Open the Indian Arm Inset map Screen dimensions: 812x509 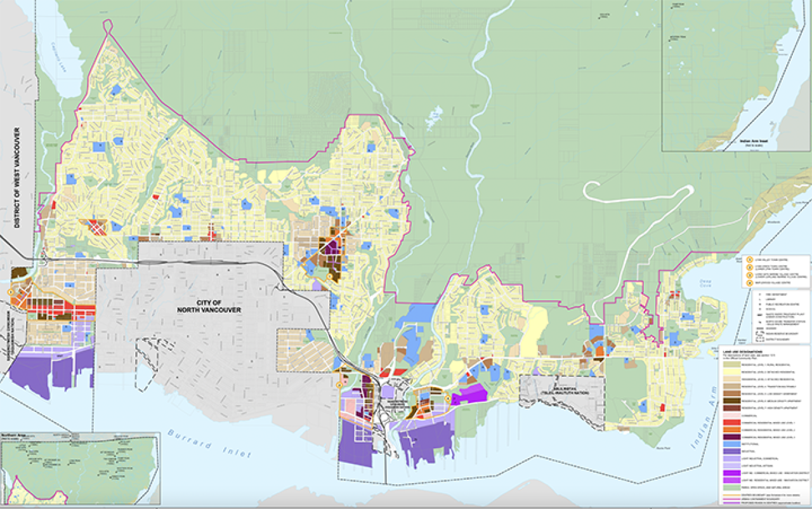click(x=736, y=76)
